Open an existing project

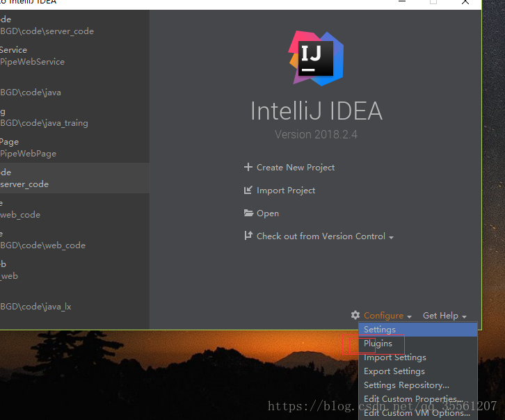pos(268,213)
